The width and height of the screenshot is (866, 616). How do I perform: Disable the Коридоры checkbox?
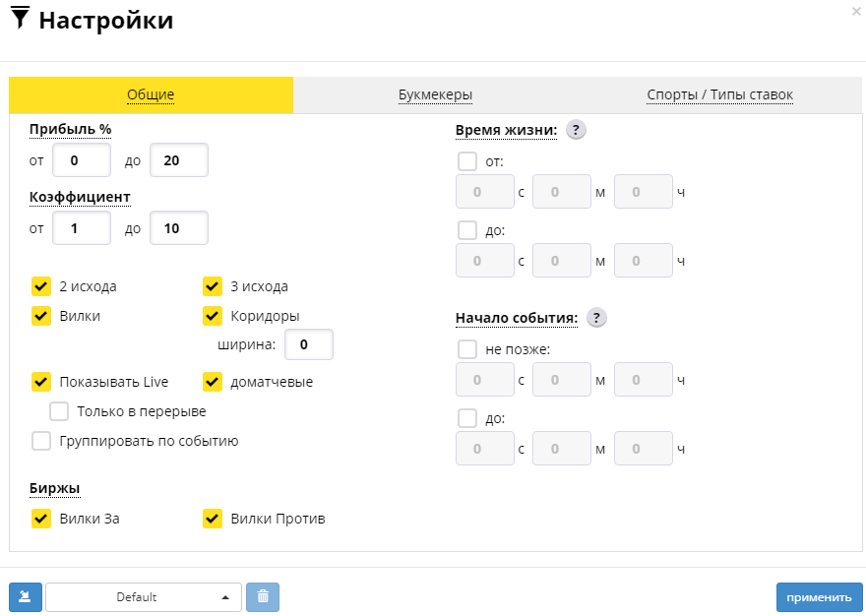click(213, 316)
